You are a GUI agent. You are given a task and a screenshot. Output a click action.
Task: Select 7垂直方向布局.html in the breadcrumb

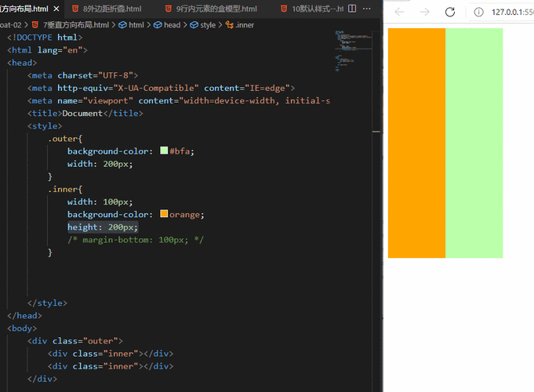tap(76, 25)
